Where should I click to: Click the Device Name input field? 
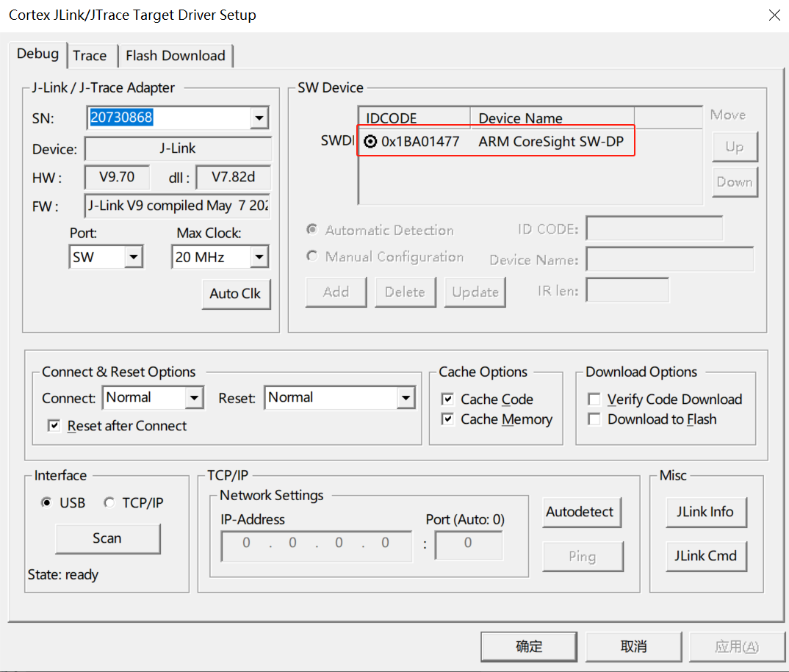coord(670,259)
